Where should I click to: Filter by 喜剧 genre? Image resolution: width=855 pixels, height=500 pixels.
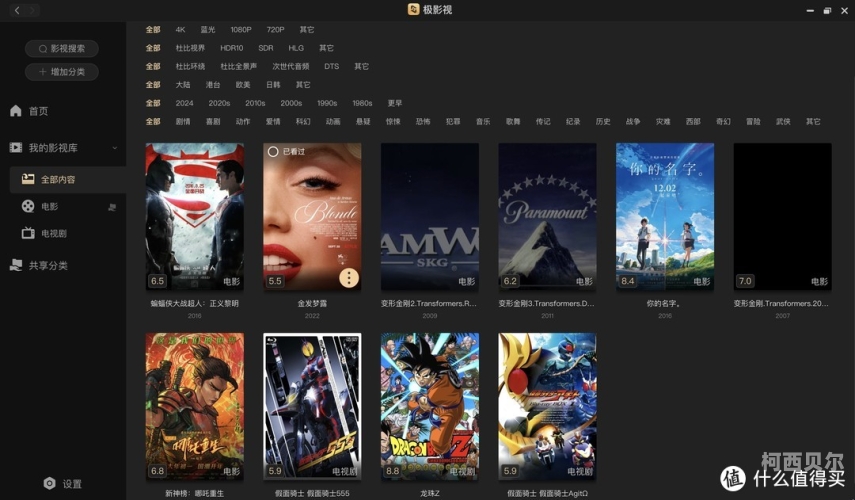tap(213, 122)
